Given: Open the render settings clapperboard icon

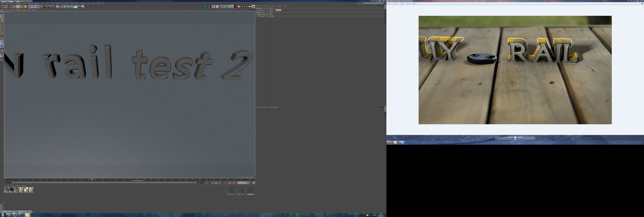Looking at the screenshot, I should coord(53,7).
